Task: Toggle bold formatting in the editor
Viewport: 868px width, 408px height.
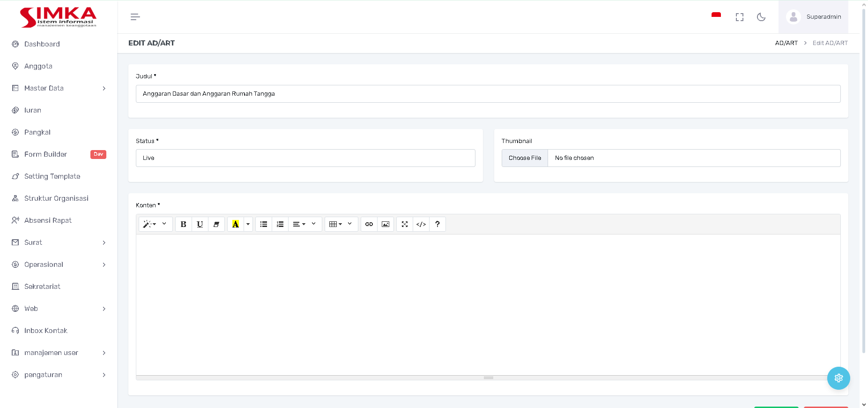Action: click(183, 224)
